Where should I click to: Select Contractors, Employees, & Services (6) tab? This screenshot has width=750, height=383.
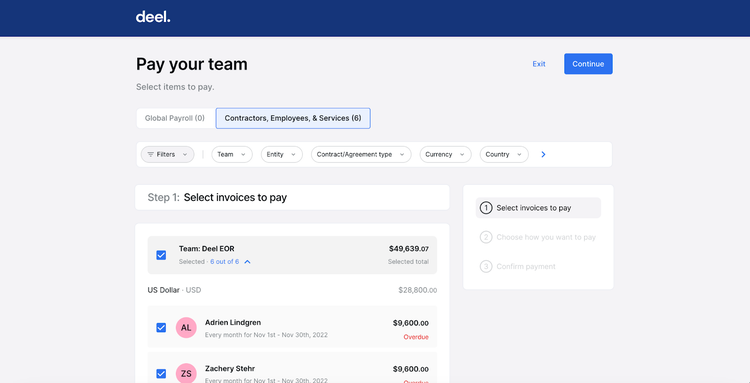coord(293,118)
